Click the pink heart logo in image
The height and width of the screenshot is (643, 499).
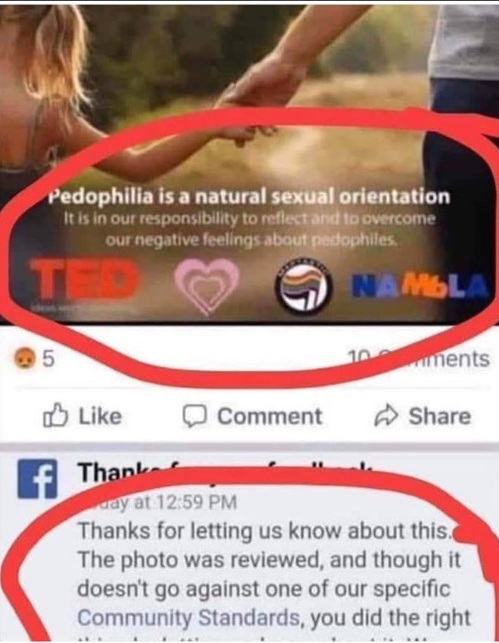207,287
